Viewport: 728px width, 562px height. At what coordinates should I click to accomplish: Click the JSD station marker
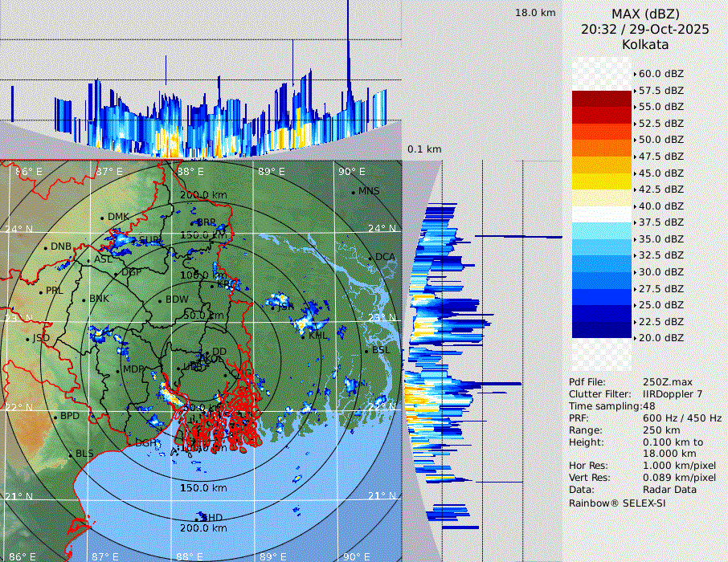click(x=27, y=339)
